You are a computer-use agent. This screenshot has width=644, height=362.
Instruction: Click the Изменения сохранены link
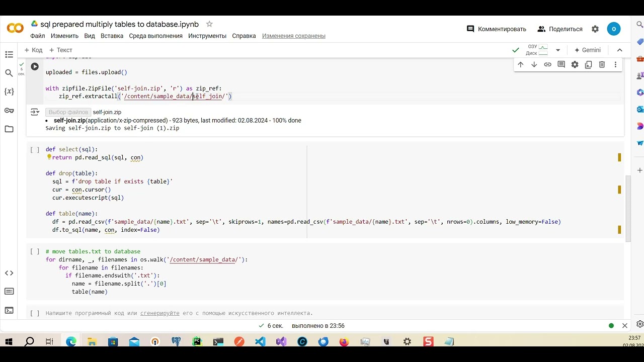coord(293,36)
